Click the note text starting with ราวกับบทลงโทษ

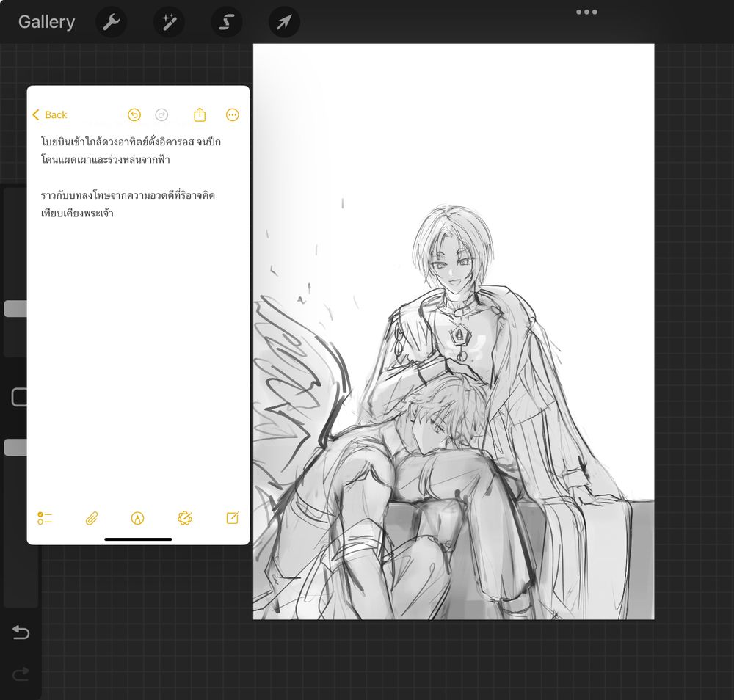click(128, 204)
